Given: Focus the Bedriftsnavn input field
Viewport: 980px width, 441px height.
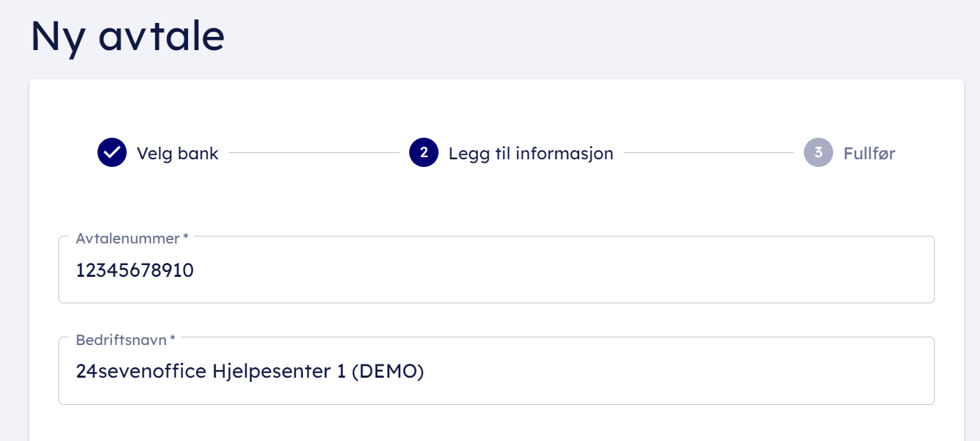Looking at the screenshot, I should pos(626,371).
